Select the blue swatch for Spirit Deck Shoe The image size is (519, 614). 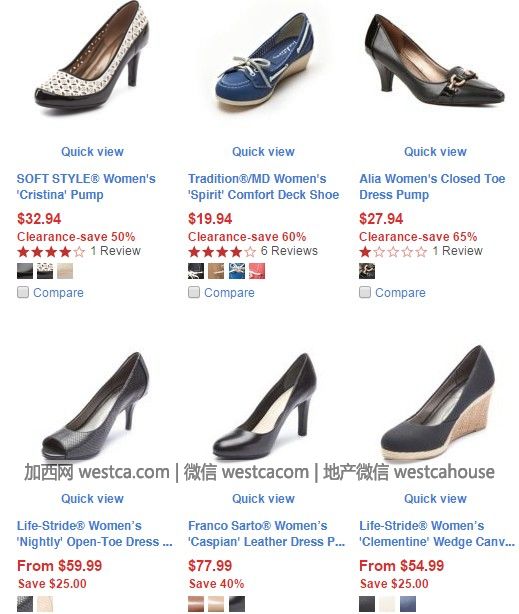point(237,271)
